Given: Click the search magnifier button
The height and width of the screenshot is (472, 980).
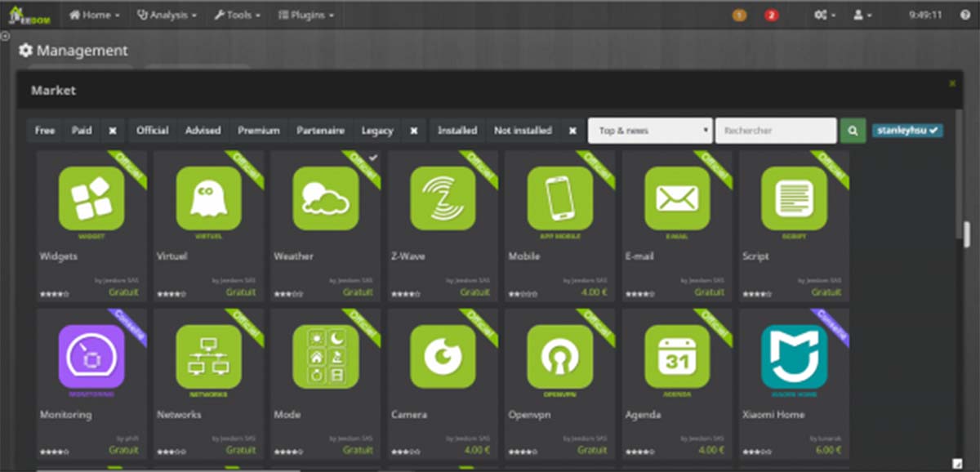Looking at the screenshot, I should (853, 130).
